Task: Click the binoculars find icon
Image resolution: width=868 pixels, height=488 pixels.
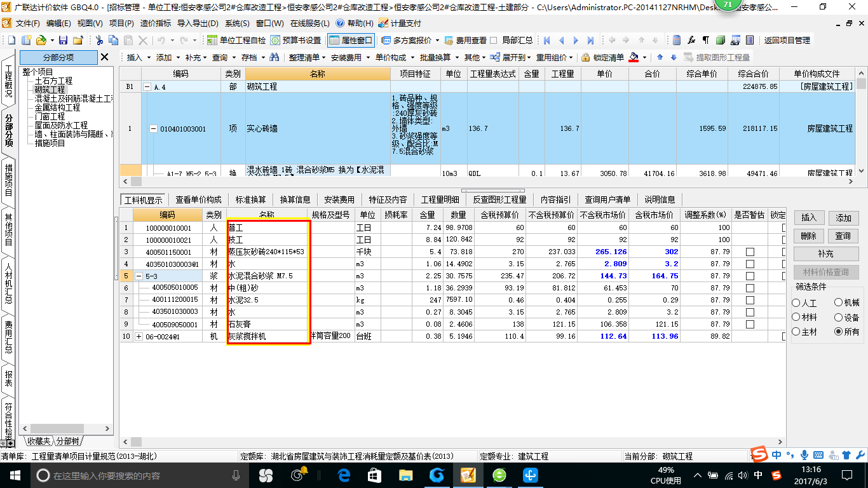Action: click(275, 57)
